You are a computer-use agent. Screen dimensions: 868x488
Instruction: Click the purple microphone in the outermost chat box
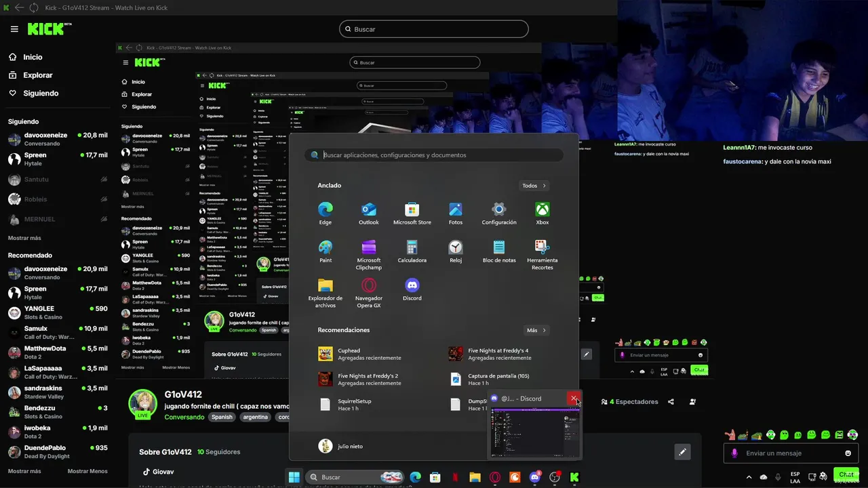point(734,453)
